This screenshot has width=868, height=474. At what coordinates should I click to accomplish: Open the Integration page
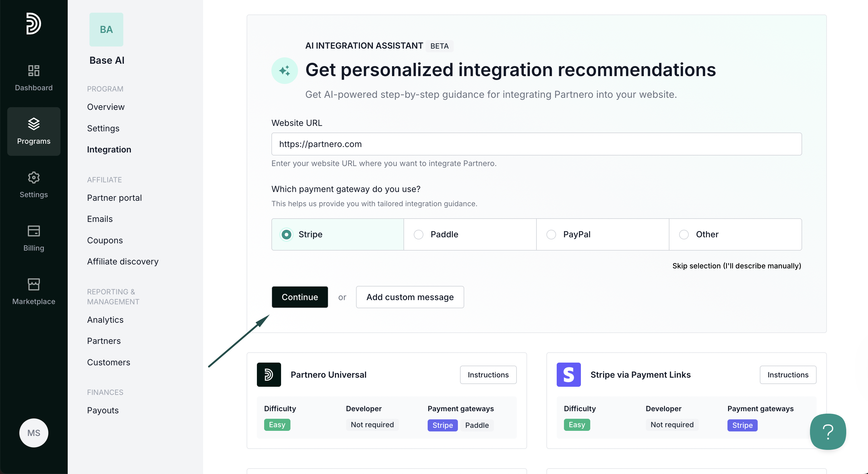(x=109, y=149)
